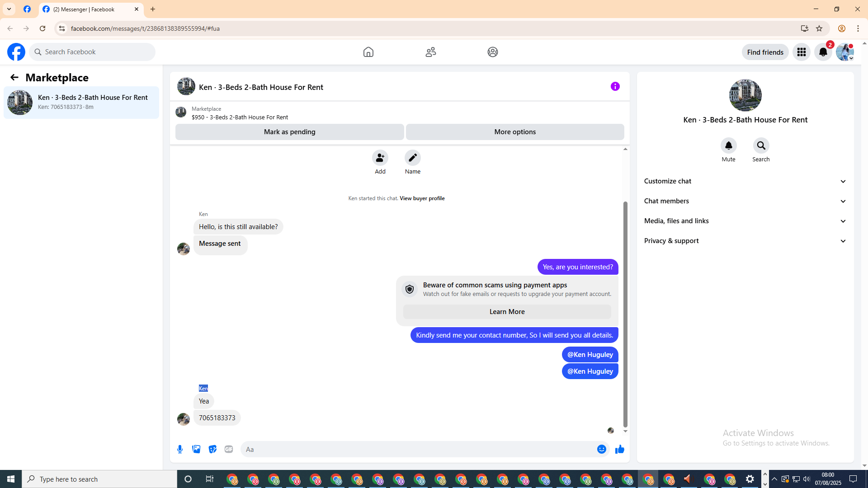Reload the page
This screenshot has width=868, height=488.
[42, 28]
